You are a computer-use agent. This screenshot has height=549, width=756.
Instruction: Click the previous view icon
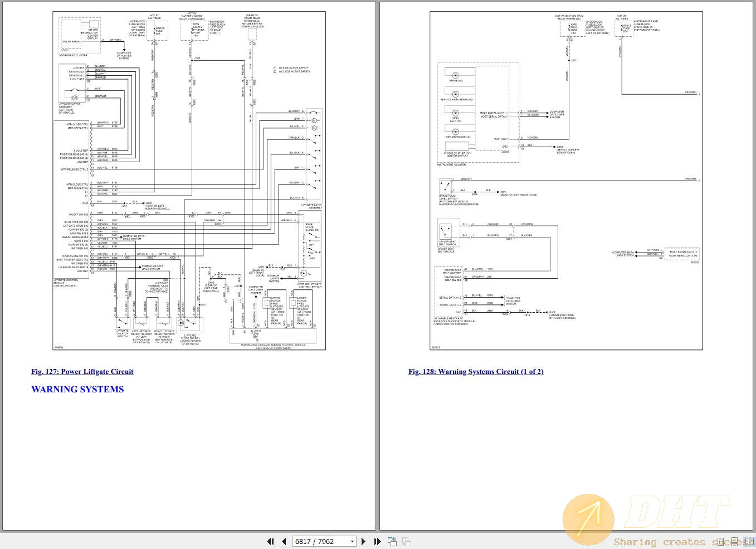(392, 541)
